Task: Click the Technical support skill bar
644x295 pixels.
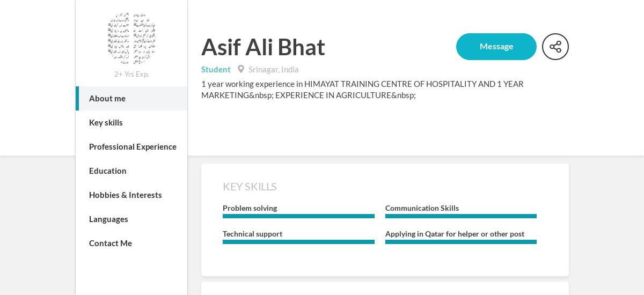Action: coord(298,242)
